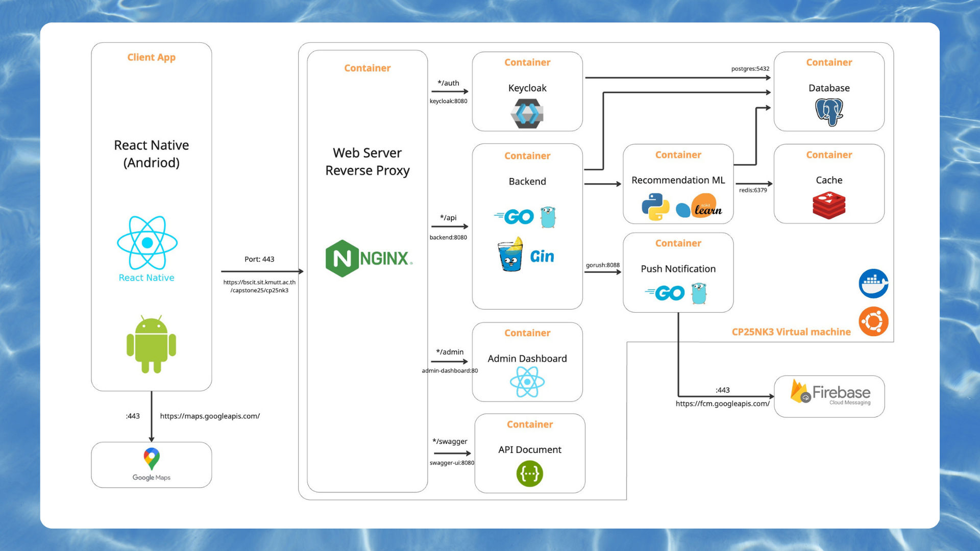Click the https://fcm.googleapis.com/ URL text

[x=722, y=404]
